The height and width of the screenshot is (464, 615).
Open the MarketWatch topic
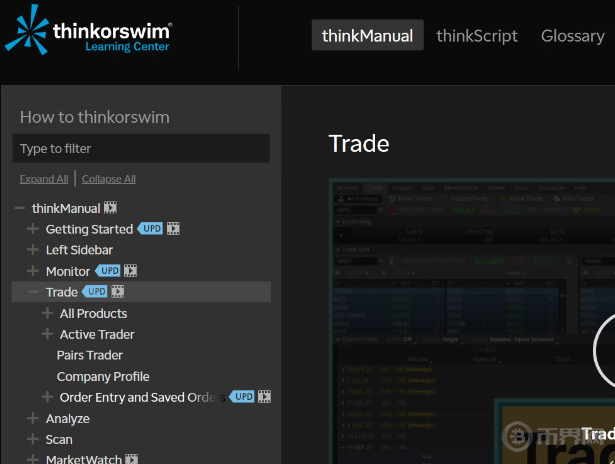point(84,459)
